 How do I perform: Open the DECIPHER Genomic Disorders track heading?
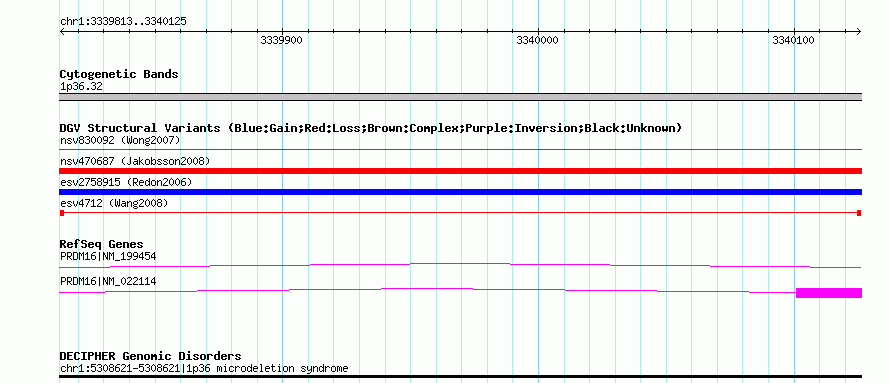pos(150,356)
